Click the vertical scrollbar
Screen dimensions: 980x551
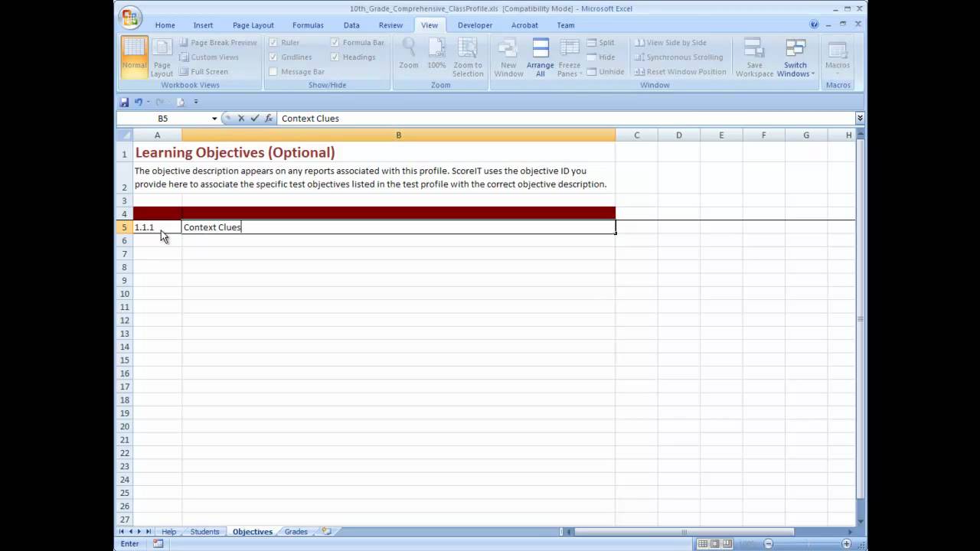(x=861, y=319)
